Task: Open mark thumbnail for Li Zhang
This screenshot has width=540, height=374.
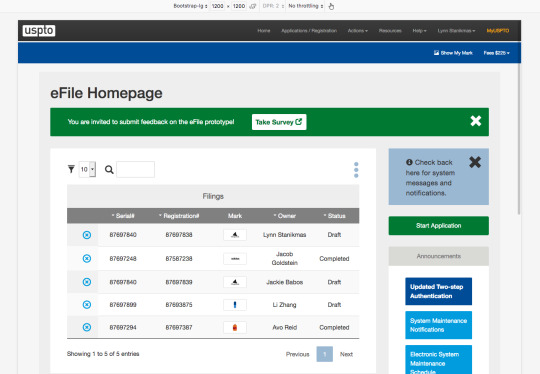Action: click(x=235, y=305)
